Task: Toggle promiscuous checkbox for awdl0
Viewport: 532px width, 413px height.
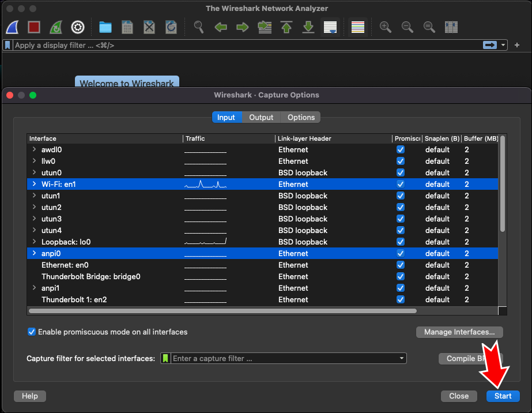Action: click(401, 149)
